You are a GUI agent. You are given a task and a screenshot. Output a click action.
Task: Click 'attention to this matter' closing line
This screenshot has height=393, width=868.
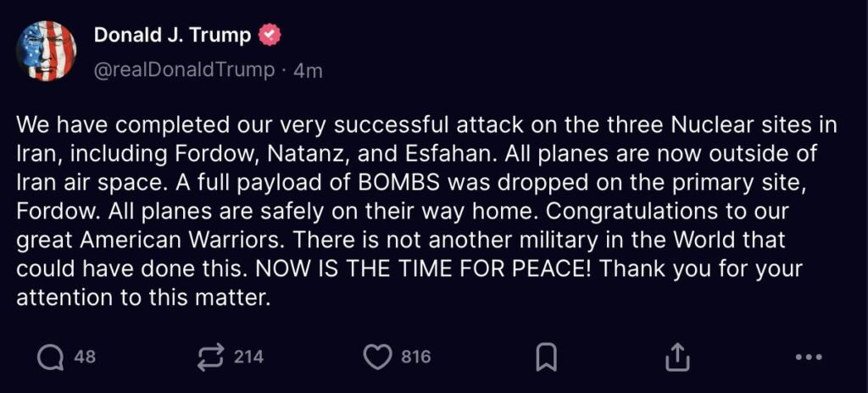point(142,298)
